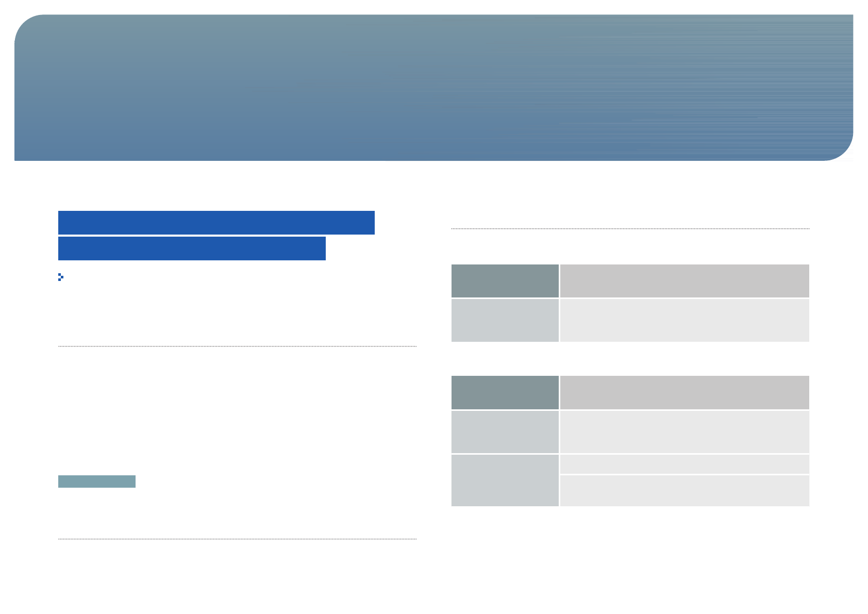Viewport: 868px width, 614px height.
Task: Click the large blue-gray gradient header banner
Action: pos(433,88)
